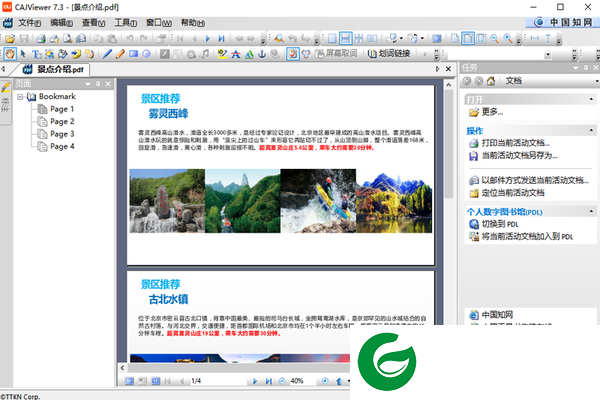This screenshot has width=600, height=400.
Task: Click the actual size page icon
Action: (x=455, y=38)
